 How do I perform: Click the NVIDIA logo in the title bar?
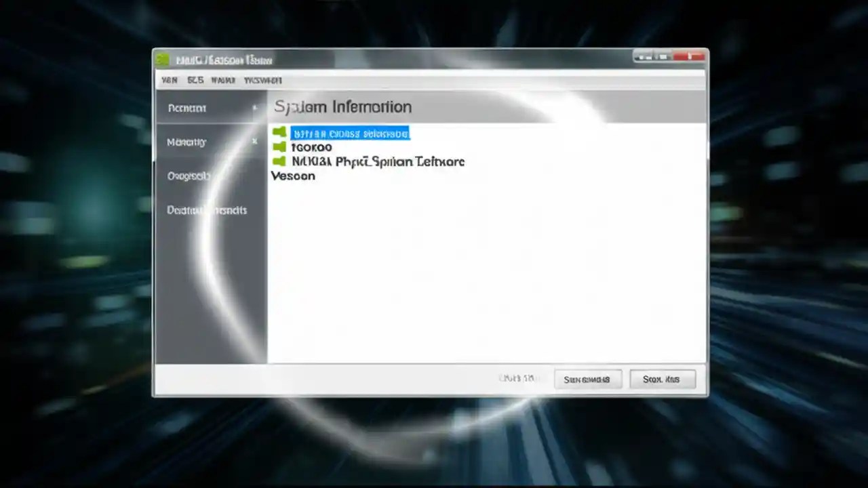tap(163, 60)
